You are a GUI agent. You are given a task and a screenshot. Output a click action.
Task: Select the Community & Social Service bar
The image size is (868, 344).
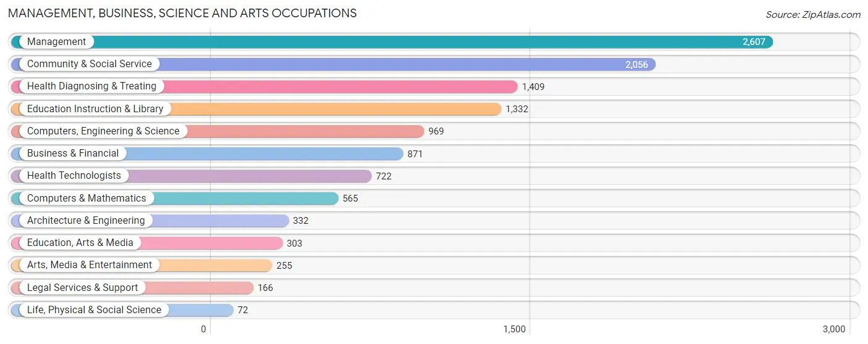pyautogui.click(x=333, y=64)
